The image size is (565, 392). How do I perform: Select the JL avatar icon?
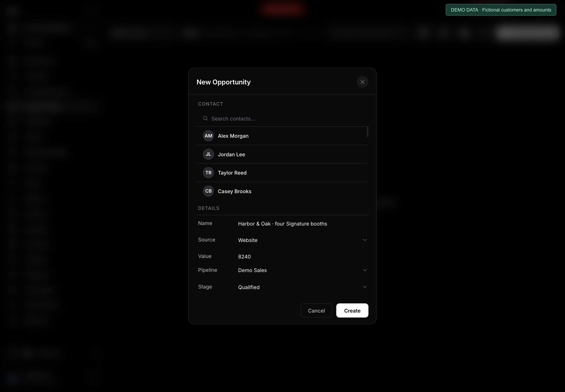pyautogui.click(x=208, y=154)
